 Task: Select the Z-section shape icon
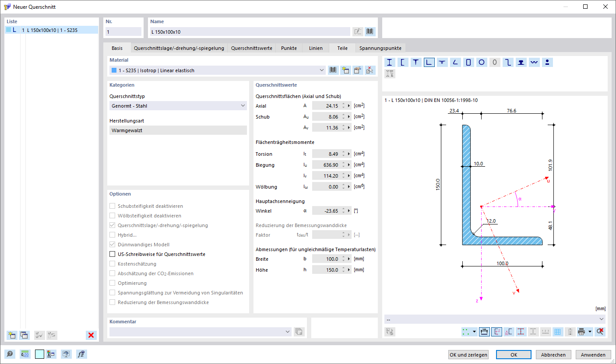tap(508, 62)
